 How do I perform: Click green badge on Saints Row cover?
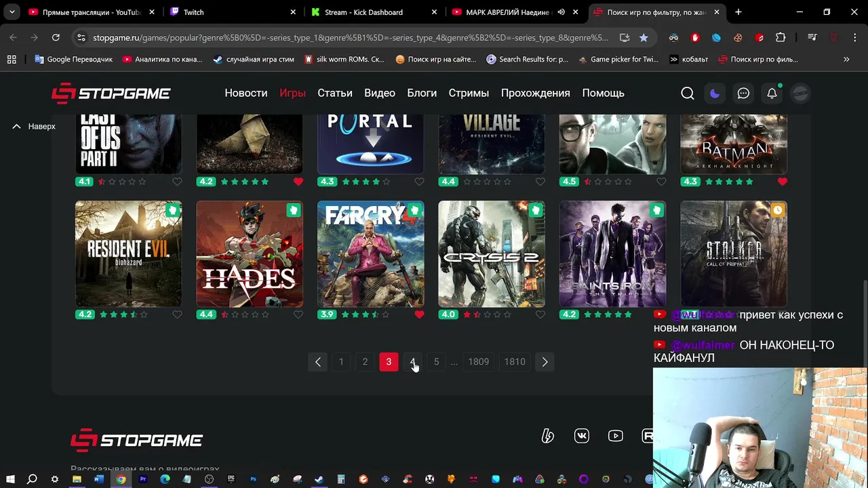[x=656, y=211]
